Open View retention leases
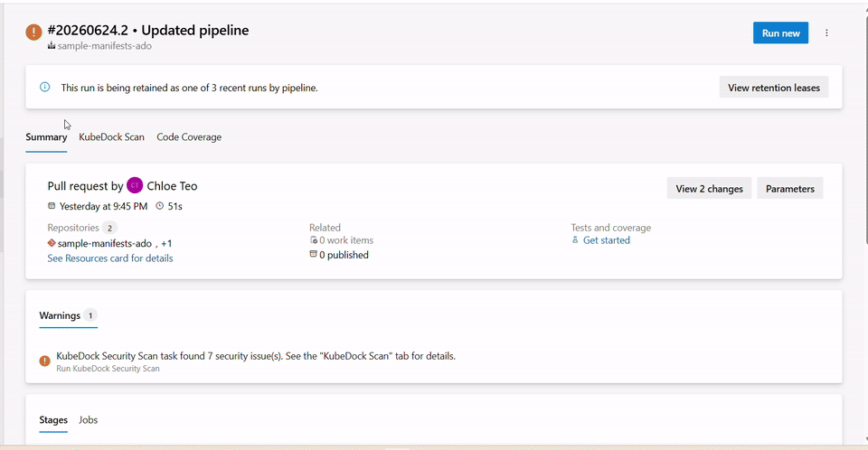Screen dimensions: 868x450 (774, 88)
